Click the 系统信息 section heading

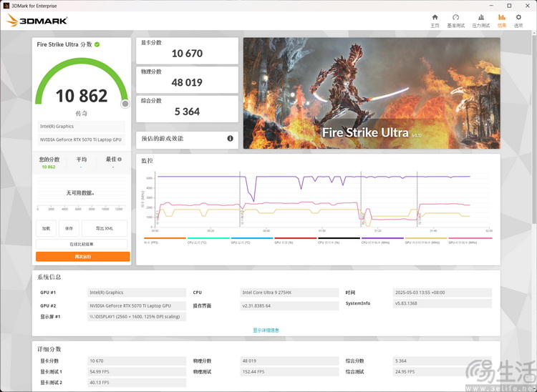coord(49,277)
